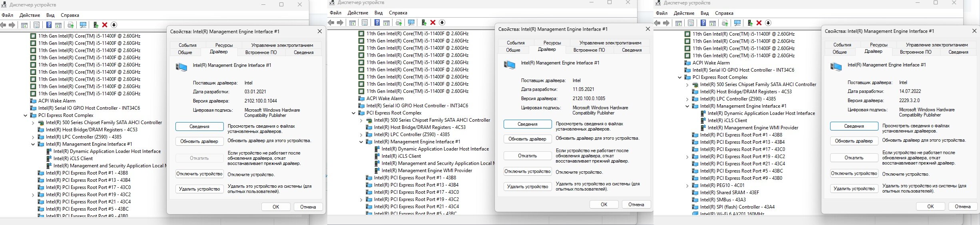Click the forward arrow icon in the middle window toolbar
This screenshot has width=980, height=225.
(340, 23)
